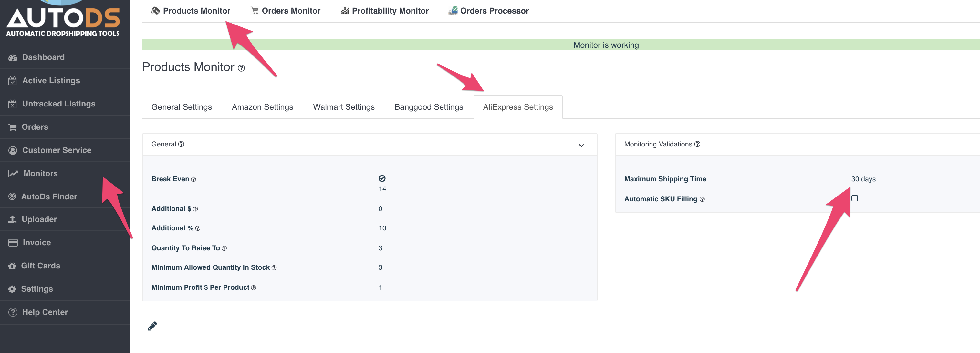Click the Break Even value 14
This screenshot has height=353, width=980.
(382, 189)
